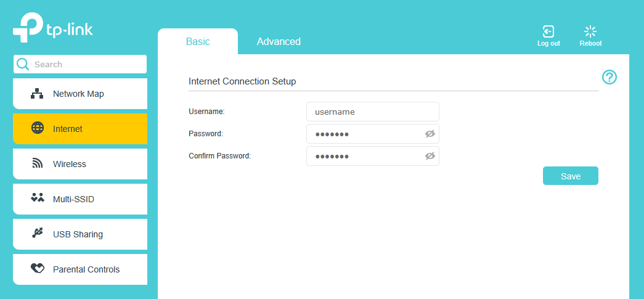Click the Confirm Password: label

tap(220, 155)
